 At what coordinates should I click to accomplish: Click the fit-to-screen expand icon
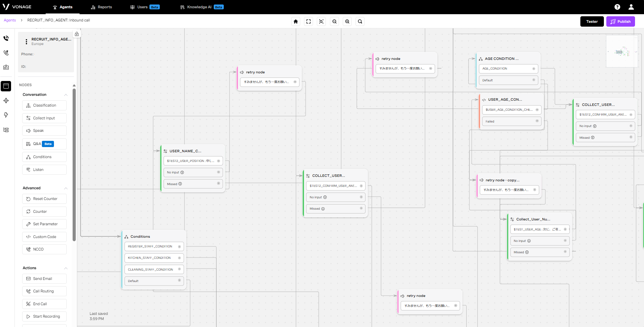(x=309, y=21)
